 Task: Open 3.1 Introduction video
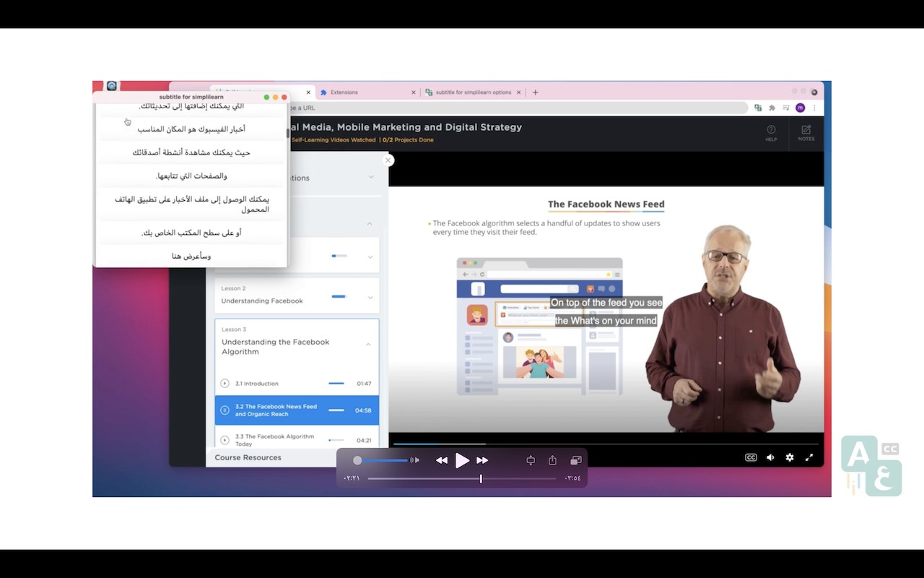[x=297, y=384]
